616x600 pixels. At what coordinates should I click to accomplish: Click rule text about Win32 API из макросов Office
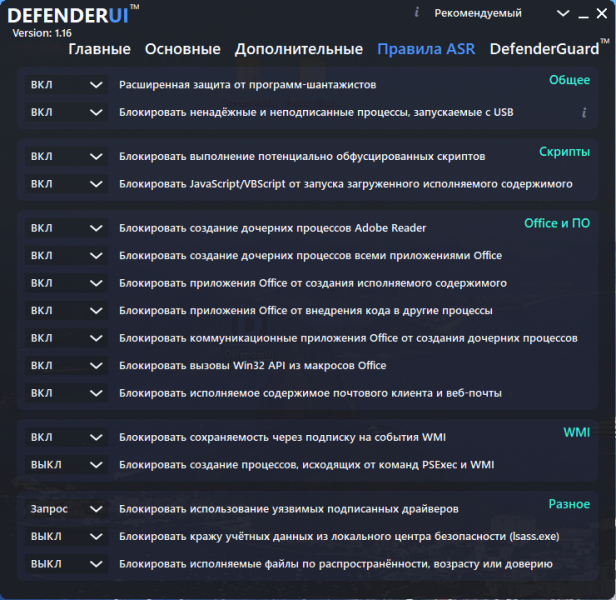coord(253,366)
